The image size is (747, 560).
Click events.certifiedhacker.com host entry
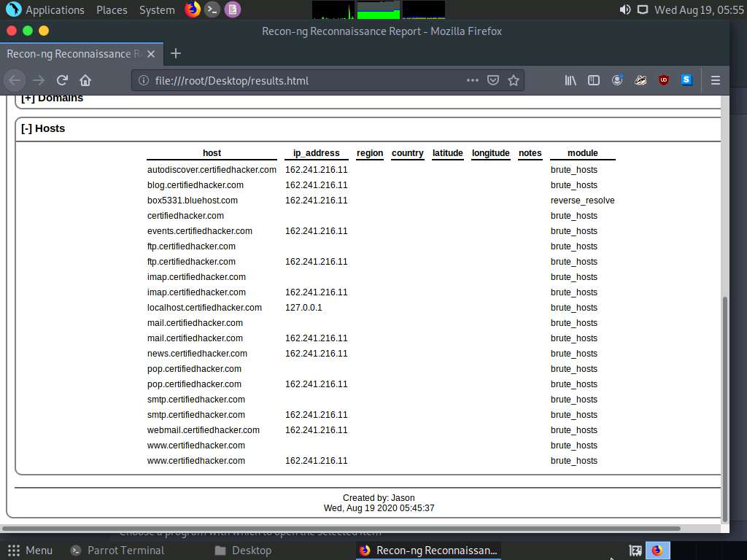200,231
